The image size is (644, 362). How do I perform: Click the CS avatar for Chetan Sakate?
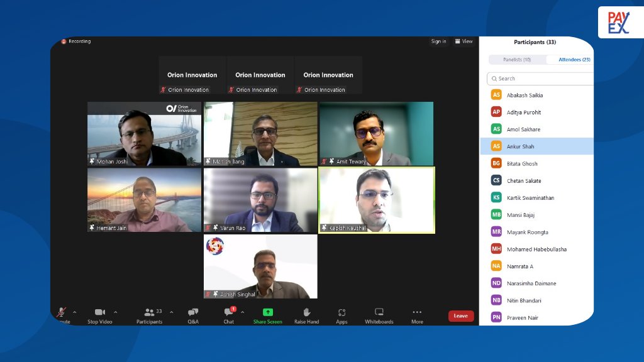(496, 180)
